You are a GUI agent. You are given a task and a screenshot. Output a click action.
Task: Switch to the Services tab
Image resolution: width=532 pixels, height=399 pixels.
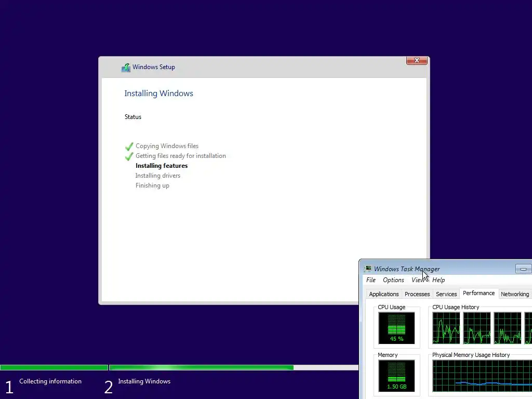446,294
